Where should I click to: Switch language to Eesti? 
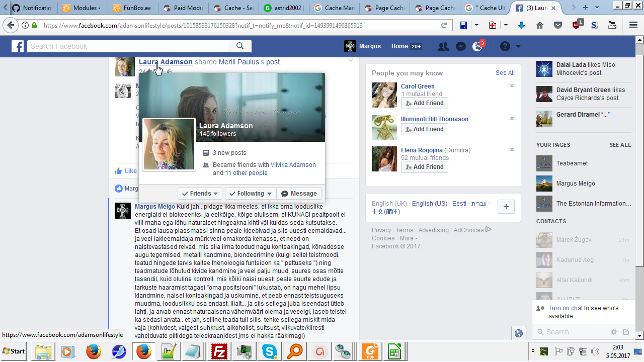459,204
